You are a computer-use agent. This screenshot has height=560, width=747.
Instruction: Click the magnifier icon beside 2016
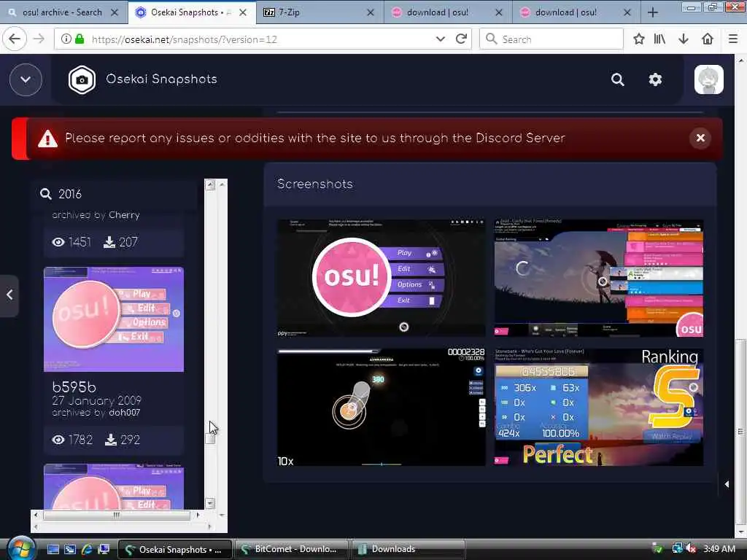46,194
